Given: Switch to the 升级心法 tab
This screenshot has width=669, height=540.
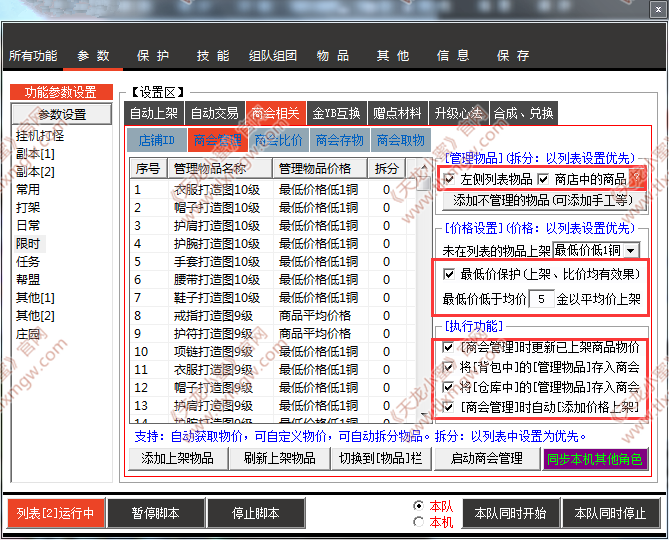Looking at the screenshot, I should point(459,113).
